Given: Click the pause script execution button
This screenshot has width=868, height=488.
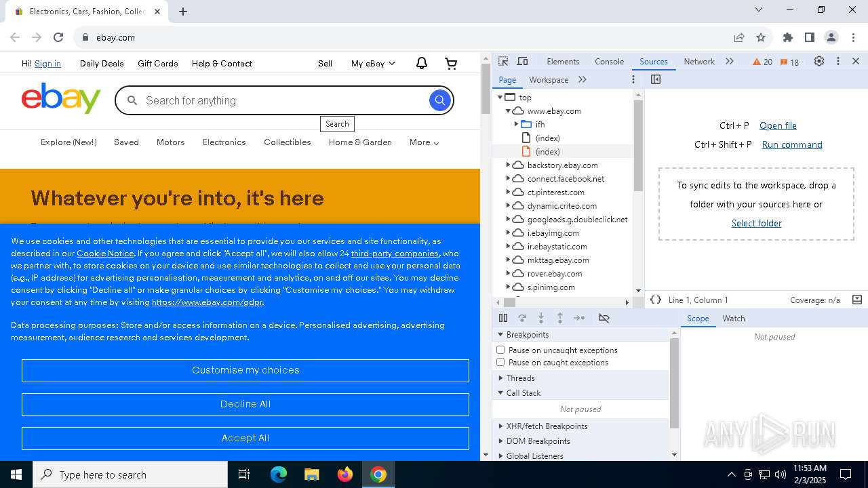Looking at the screenshot, I should (x=503, y=318).
